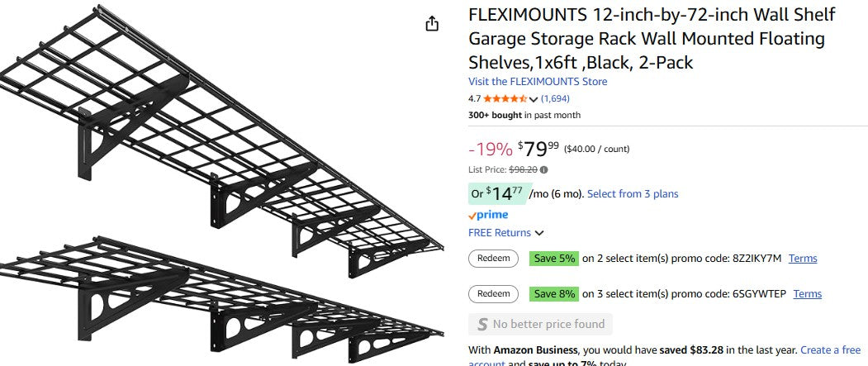
Task: Click the List Price info icon
Action: point(544,169)
